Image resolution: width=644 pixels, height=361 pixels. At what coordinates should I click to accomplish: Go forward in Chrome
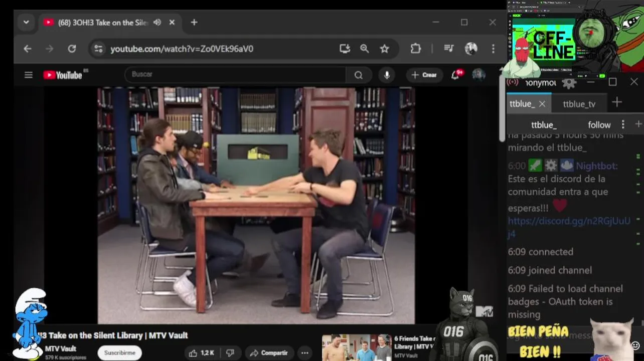click(x=49, y=49)
